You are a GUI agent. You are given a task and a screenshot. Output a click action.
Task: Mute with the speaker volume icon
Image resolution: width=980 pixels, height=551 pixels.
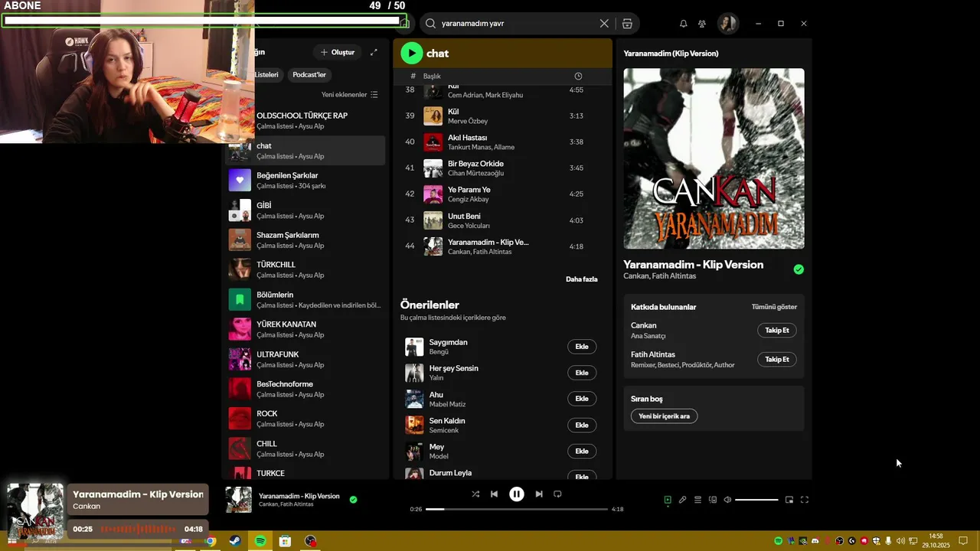(727, 500)
